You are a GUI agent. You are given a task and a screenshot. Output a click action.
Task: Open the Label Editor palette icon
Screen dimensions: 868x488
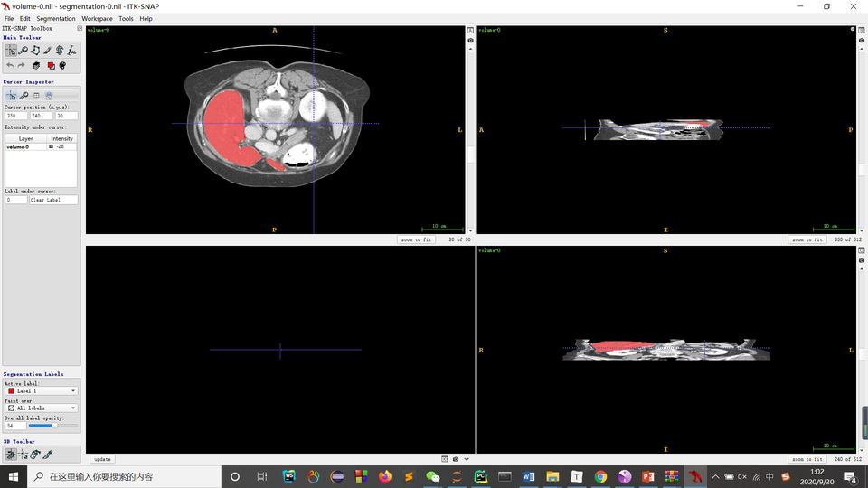(51, 65)
